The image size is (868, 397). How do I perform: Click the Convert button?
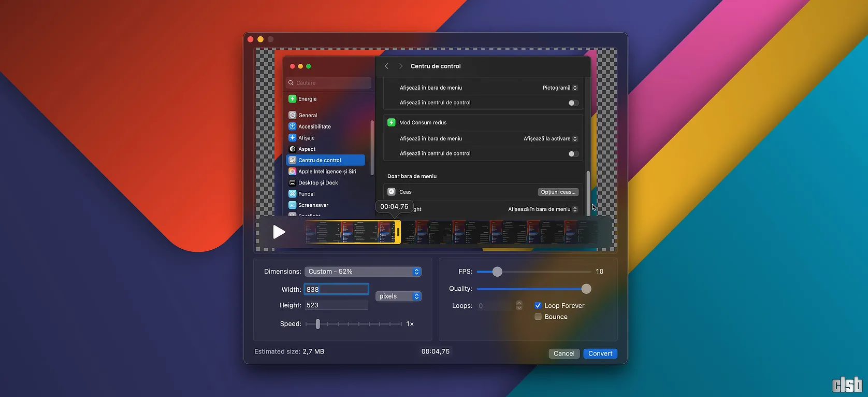coord(600,353)
